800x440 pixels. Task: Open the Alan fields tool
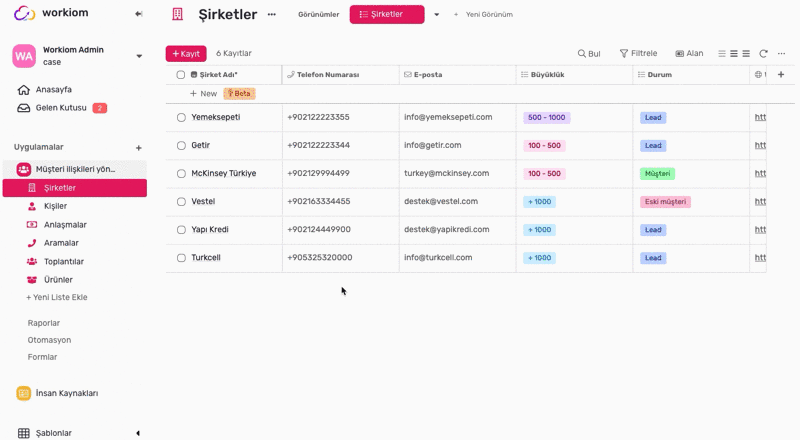point(689,54)
